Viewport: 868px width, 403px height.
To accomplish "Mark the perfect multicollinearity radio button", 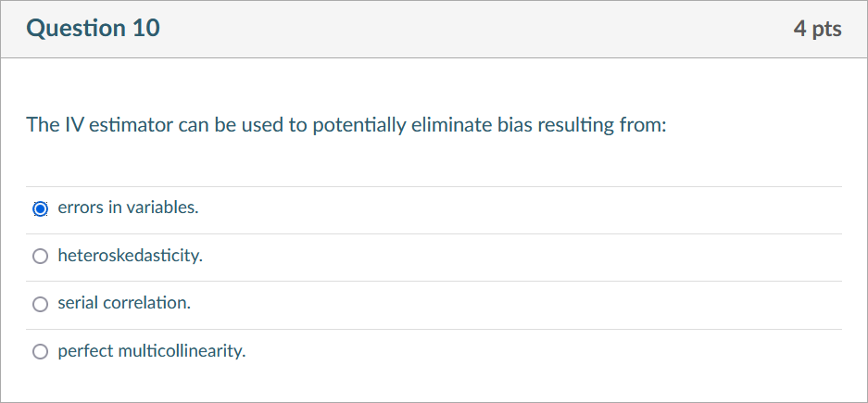I will (x=40, y=352).
